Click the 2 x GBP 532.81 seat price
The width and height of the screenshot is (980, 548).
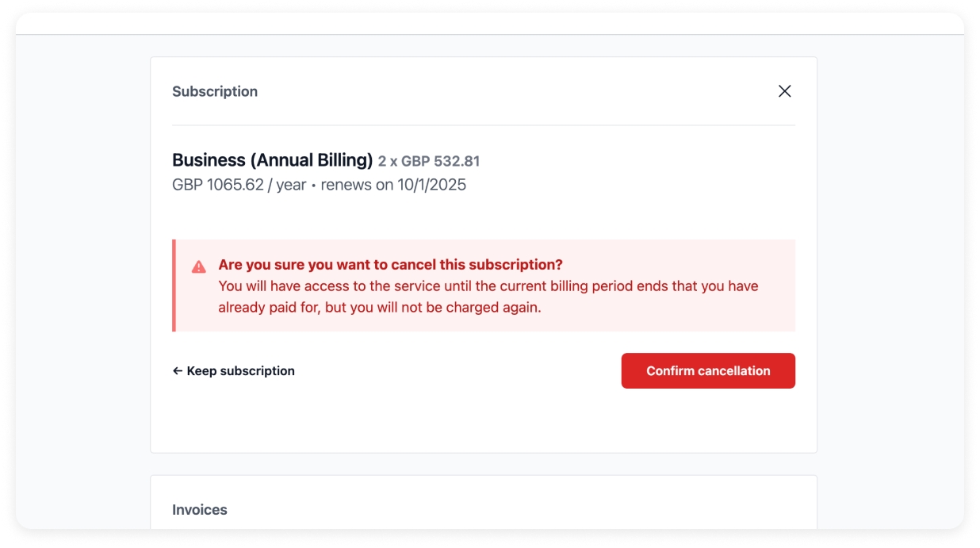point(429,162)
